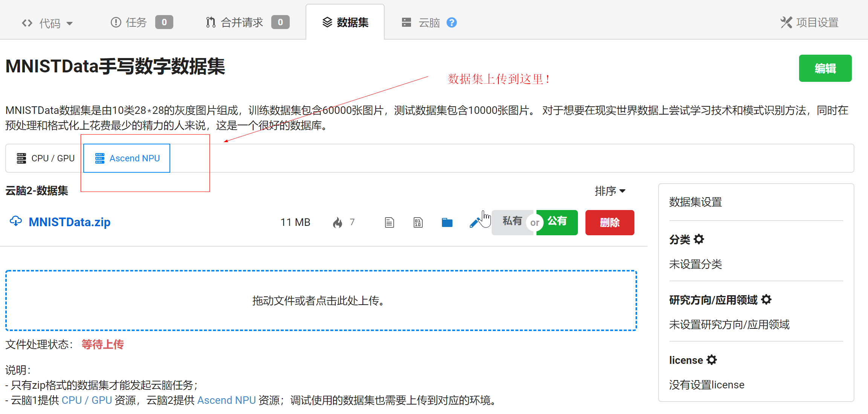Viewport: 868px width, 414px height.
Task: Open the blue folder icon for MNISTData.zip
Action: click(447, 222)
